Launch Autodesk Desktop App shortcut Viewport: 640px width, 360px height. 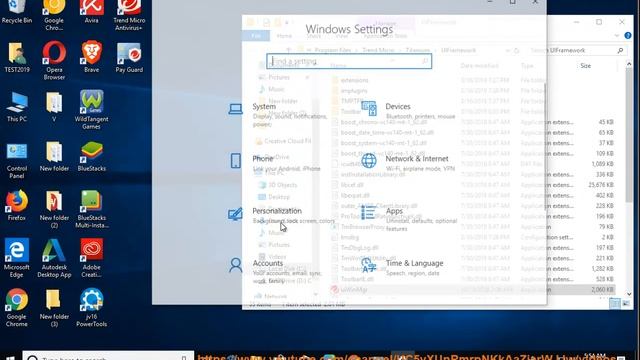coord(54,258)
